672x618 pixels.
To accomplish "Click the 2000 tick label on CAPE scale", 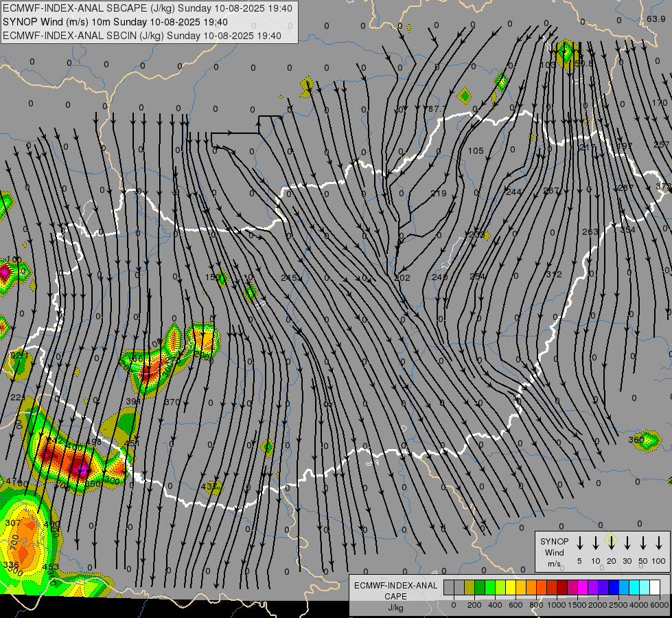I will (x=598, y=605).
